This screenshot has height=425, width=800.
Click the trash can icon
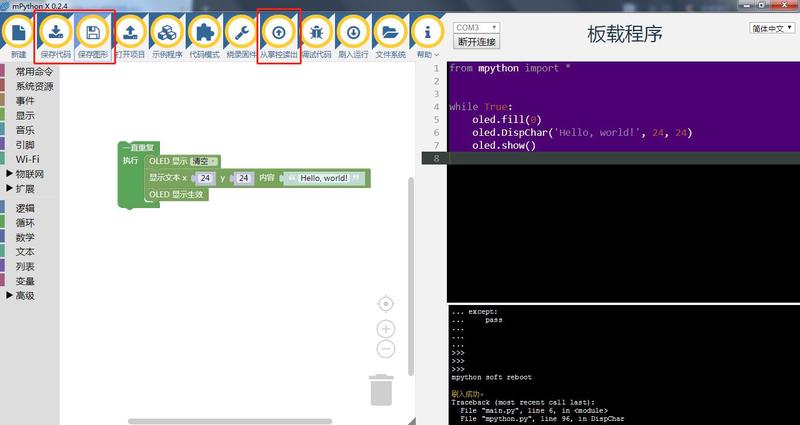(x=381, y=390)
